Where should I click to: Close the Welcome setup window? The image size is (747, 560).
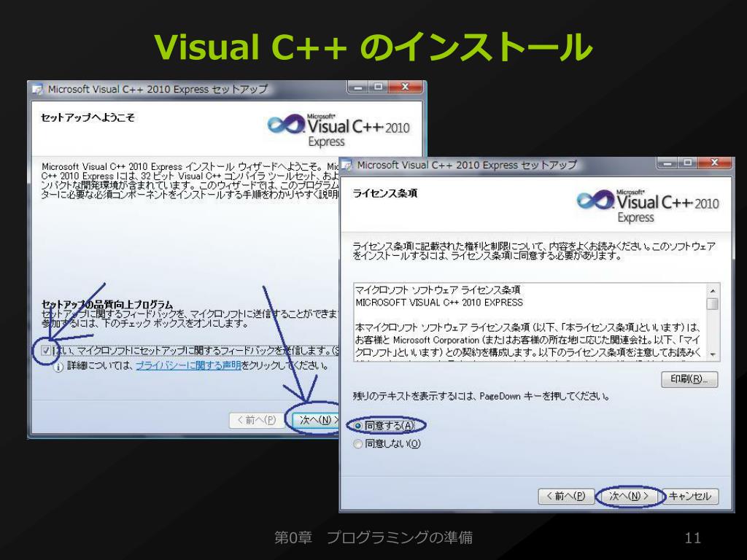click(x=406, y=87)
